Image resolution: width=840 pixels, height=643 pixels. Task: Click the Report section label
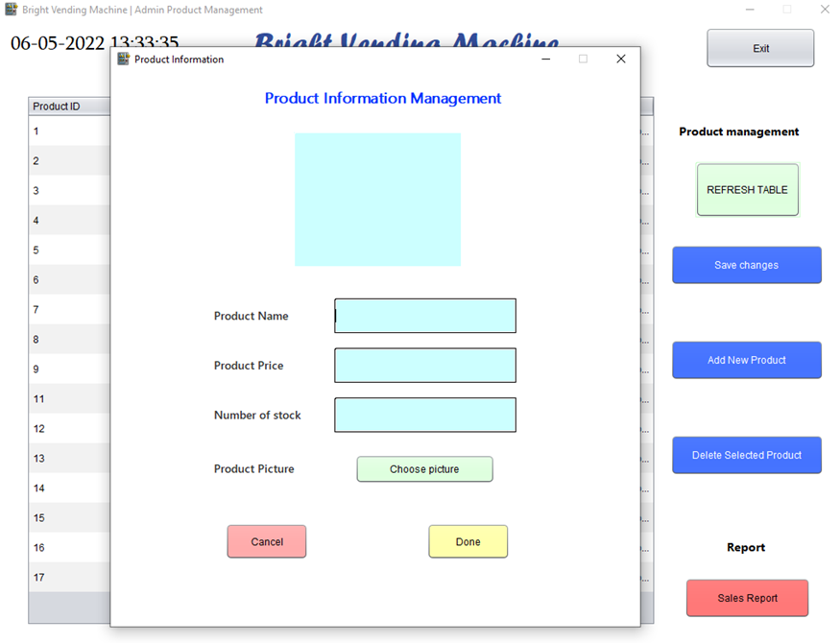(x=746, y=547)
